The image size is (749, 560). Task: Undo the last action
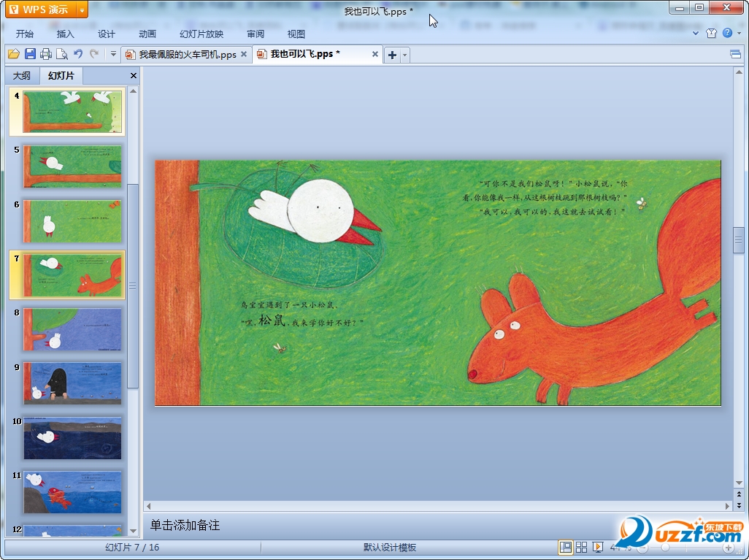[x=78, y=54]
